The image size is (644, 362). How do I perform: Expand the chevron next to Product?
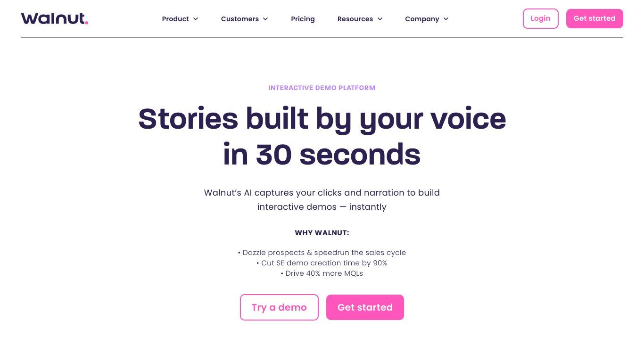[196, 19]
